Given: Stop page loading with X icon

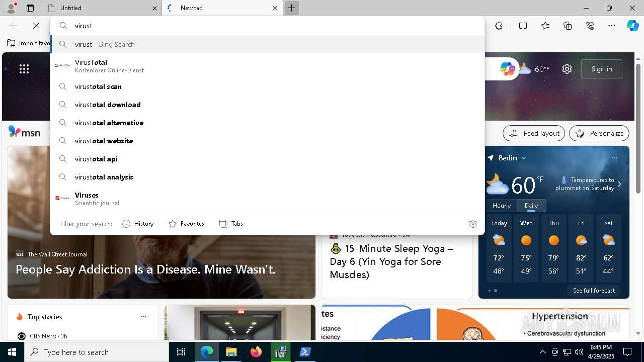Looking at the screenshot, I should click(36, 26).
